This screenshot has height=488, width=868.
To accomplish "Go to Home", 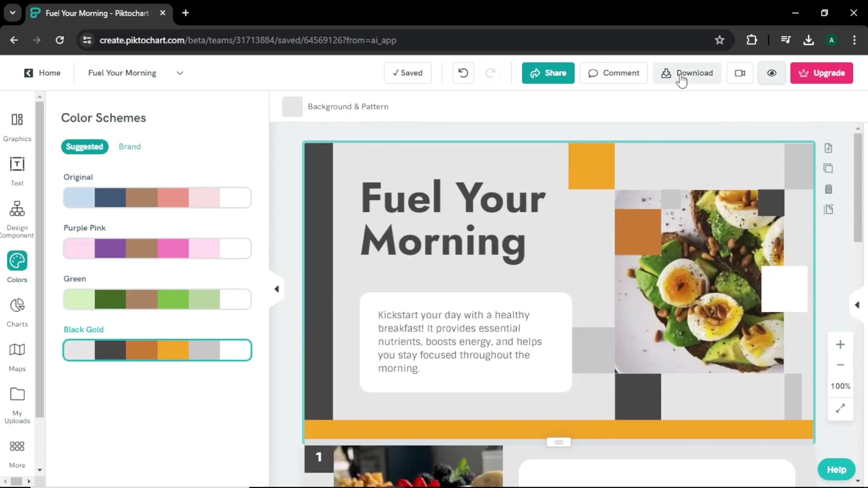I will point(42,73).
